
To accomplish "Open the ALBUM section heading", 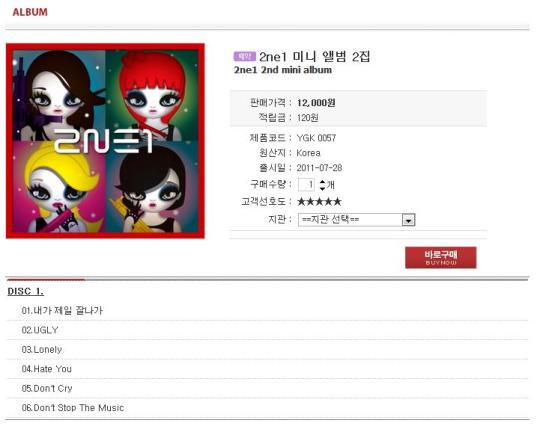I will click(x=30, y=12).
